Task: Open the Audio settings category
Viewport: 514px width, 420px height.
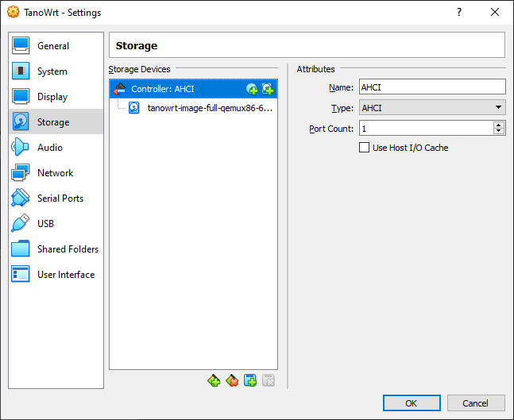Action: pos(56,148)
